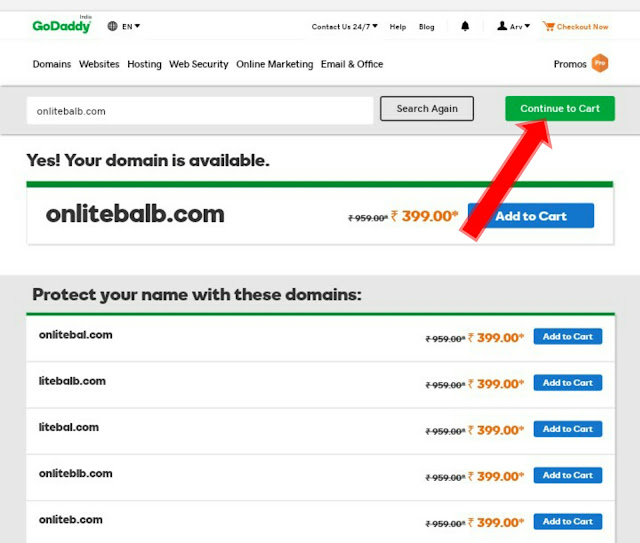Add onlitebalb.com to cart
Viewport: 640px width, 543px height.
(x=531, y=216)
